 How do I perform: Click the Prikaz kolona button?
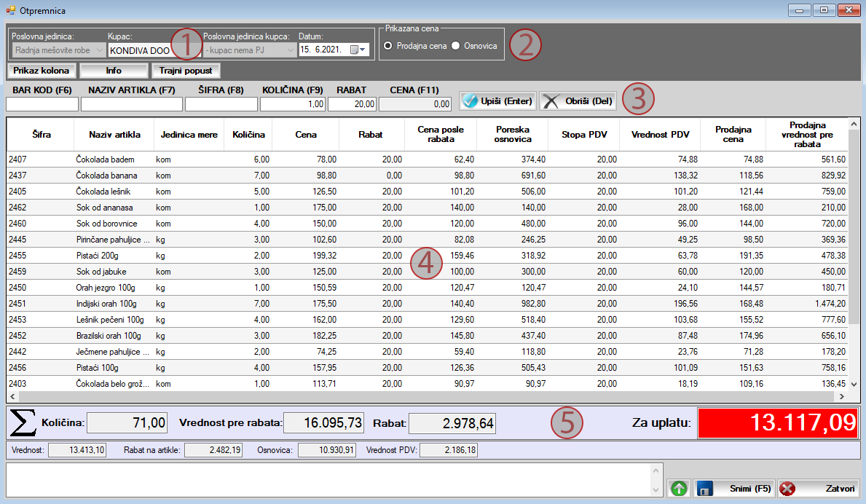pyautogui.click(x=42, y=71)
